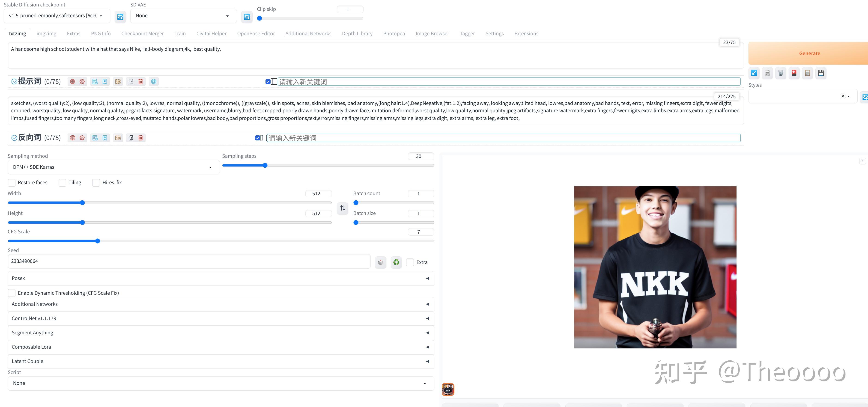868x407 pixels.
Task: Click the dice icon to randomize seed
Action: (380, 262)
